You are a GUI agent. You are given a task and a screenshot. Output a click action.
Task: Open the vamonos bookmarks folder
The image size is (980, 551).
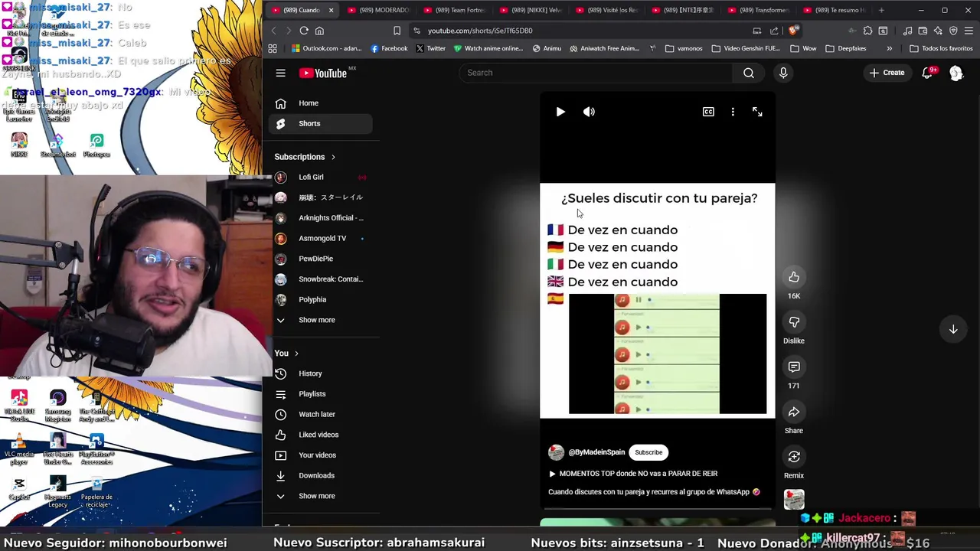click(x=684, y=48)
